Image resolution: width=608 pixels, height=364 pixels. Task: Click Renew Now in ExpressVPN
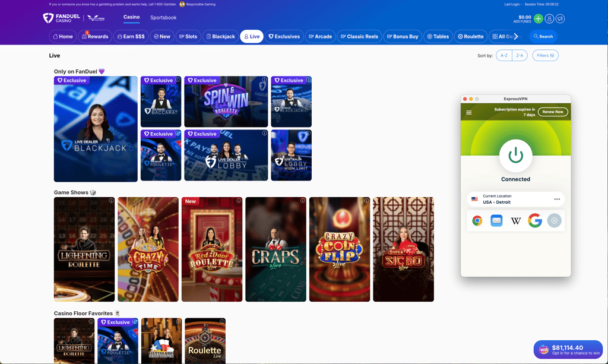[553, 112]
